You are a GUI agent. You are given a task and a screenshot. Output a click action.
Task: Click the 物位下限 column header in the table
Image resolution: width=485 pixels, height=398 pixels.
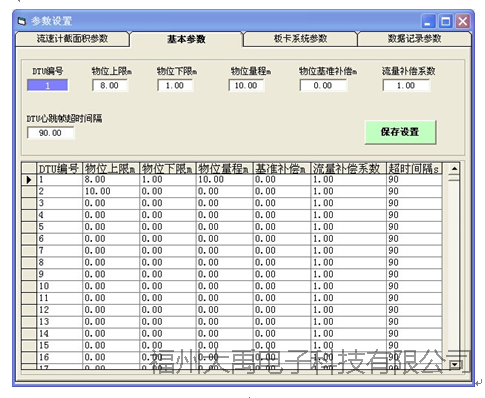pos(168,168)
